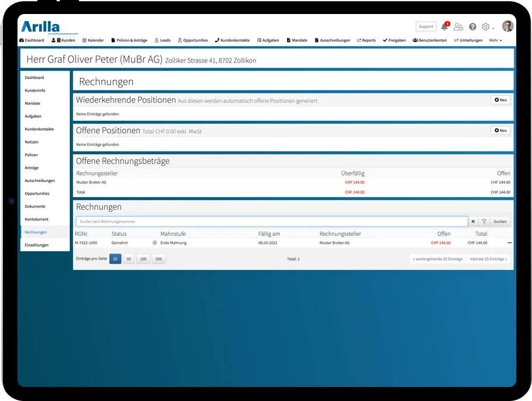The height and width of the screenshot is (401, 532).
Task: Open Policen & Anträge in navigation
Action: point(129,40)
